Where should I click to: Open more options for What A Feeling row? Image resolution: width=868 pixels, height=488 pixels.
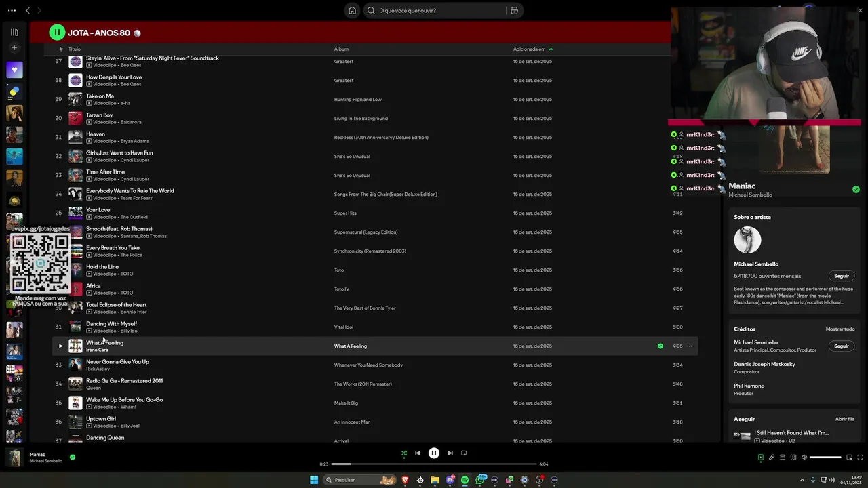[x=689, y=346]
